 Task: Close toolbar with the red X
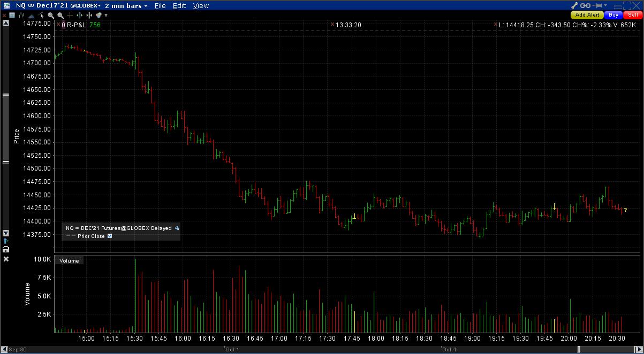[4, 16]
